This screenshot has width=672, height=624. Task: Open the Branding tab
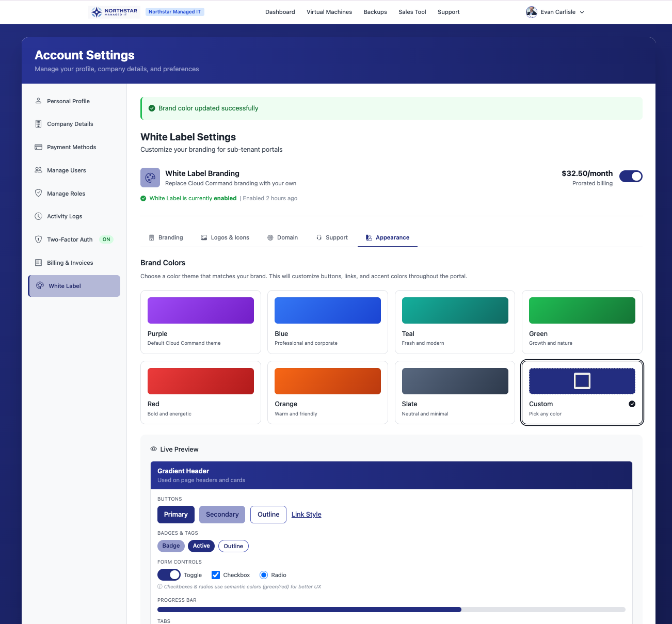coord(166,237)
